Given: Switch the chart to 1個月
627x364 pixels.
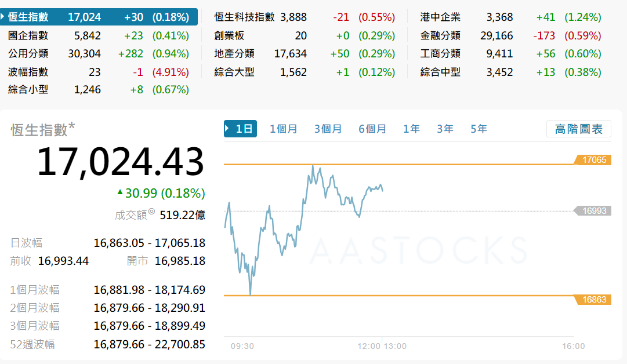Looking at the screenshot, I should [x=283, y=129].
